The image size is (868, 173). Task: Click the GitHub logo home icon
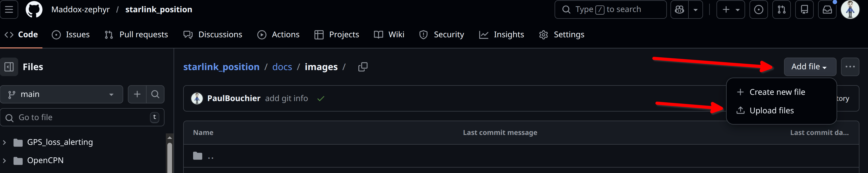click(x=34, y=9)
